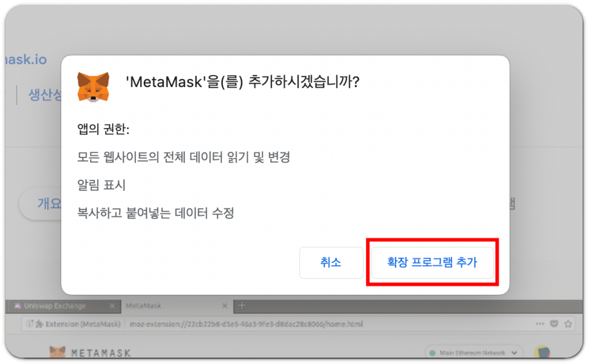Cancel the dialog with 취소
This screenshot has width=589, height=364.
330,262
